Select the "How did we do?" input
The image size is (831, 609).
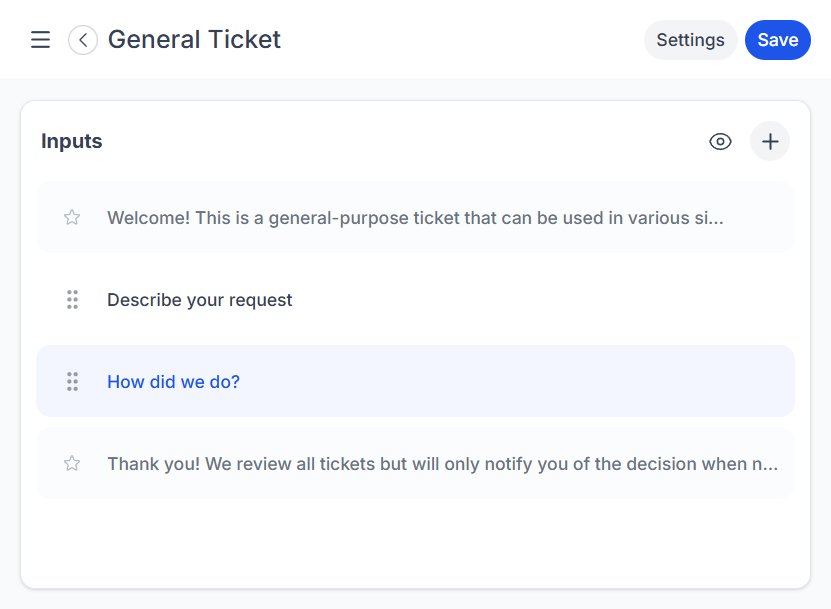174,382
